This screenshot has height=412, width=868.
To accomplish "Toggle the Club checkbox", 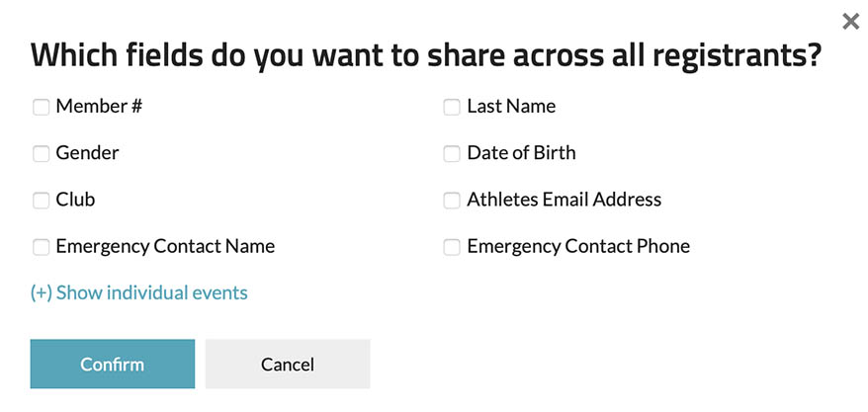I will tap(42, 201).
